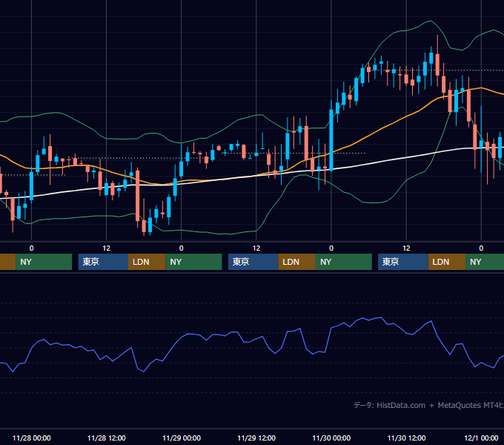Click the NY block following 11/29 LDN
Viewport: 504px width, 445px height.
click(x=344, y=262)
